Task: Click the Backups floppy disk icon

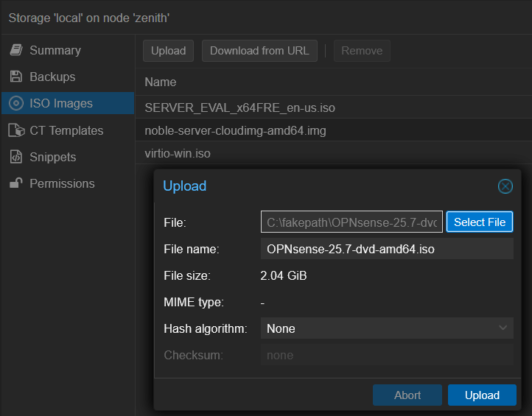Action: coord(15,77)
